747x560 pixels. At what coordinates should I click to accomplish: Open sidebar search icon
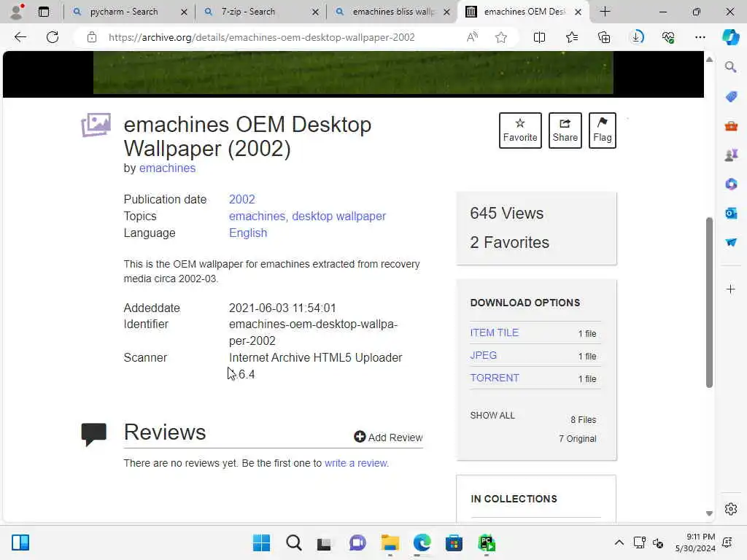click(x=731, y=67)
